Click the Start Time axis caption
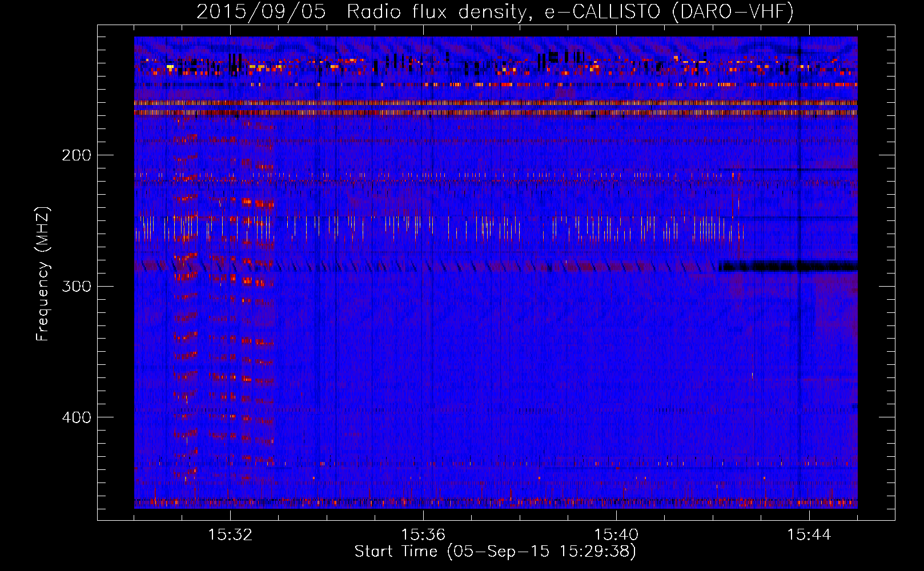Image resolution: width=924 pixels, height=571 pixels. tap(495, 552)
